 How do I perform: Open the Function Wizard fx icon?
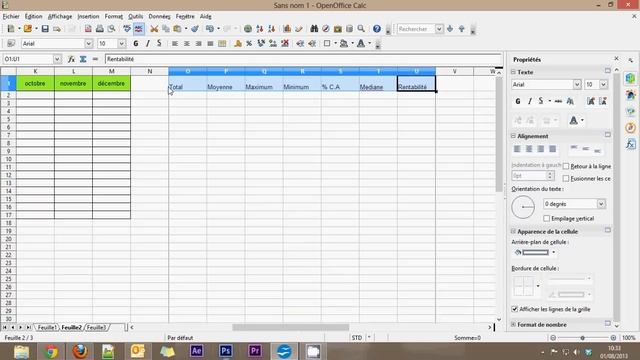[71, 59]
